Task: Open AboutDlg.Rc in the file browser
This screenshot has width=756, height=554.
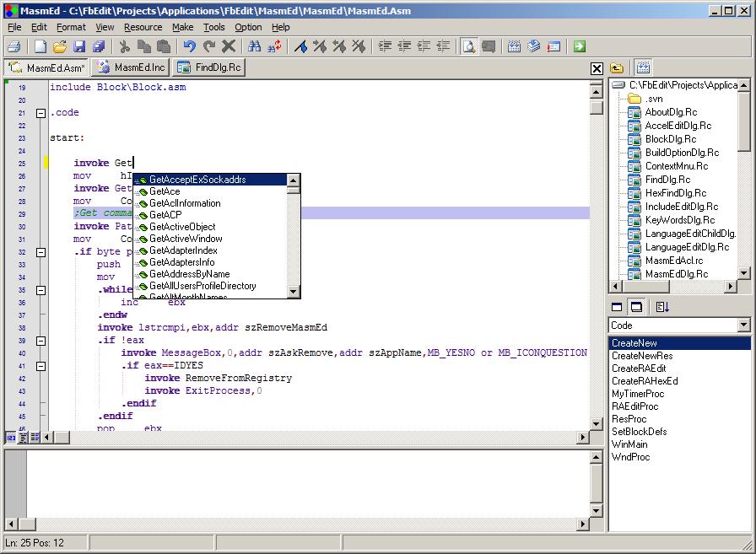Action: point(671,112)
